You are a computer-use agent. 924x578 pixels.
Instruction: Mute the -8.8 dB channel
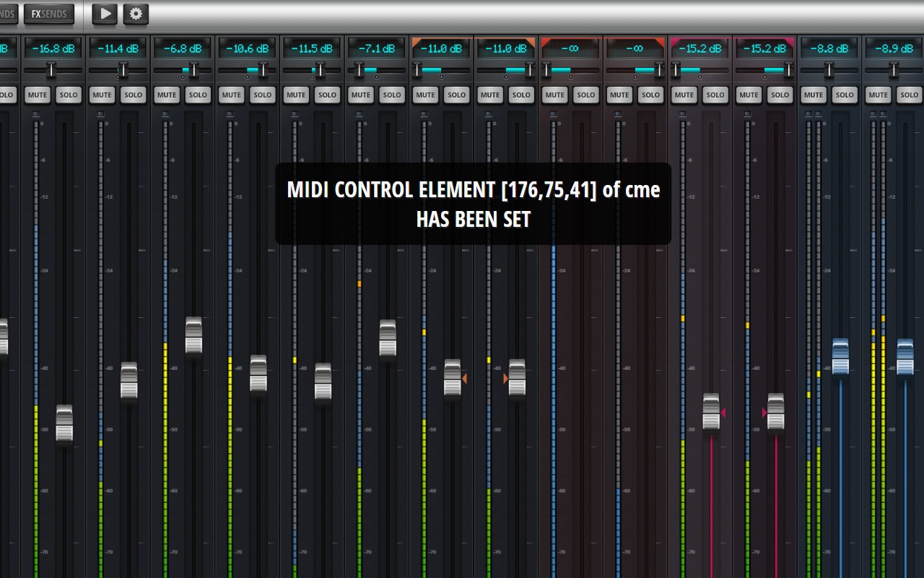(814, 95)
